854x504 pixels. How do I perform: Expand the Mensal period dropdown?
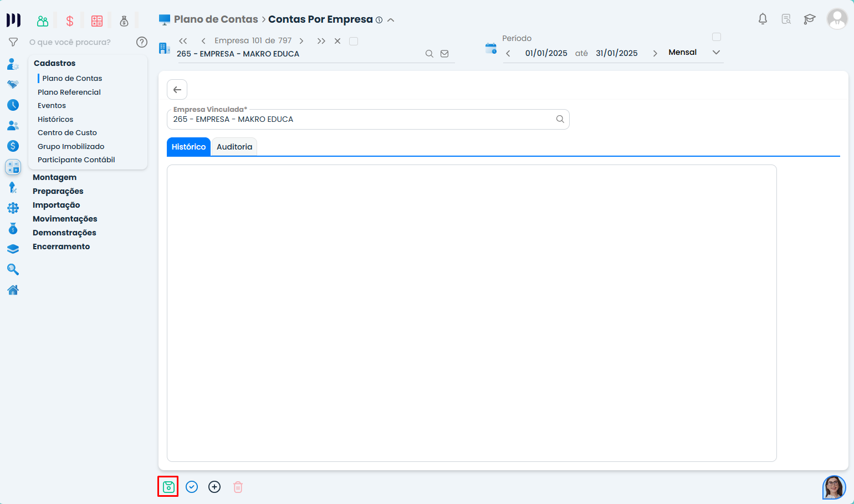716,53
